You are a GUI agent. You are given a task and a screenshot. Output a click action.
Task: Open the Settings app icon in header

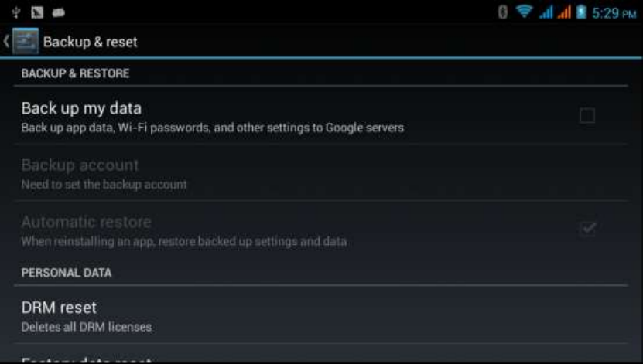[26, 42]
